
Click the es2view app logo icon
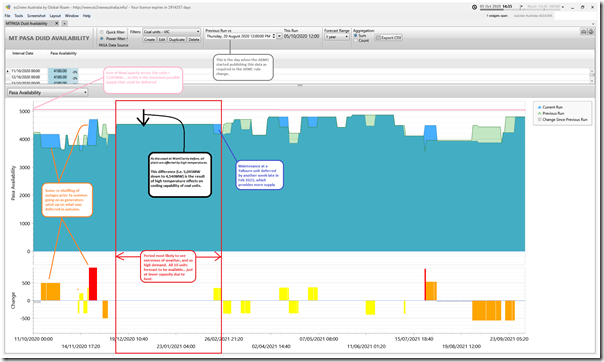point(8,7)
